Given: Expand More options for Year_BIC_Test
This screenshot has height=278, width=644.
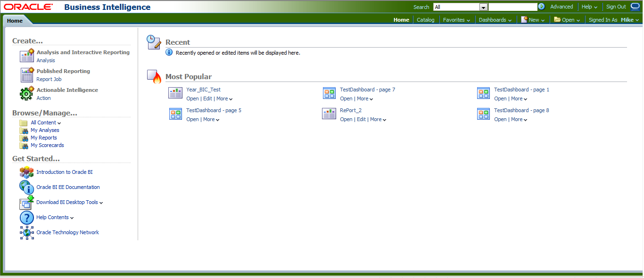Looking at the screenshot, I should coord(224,98).
